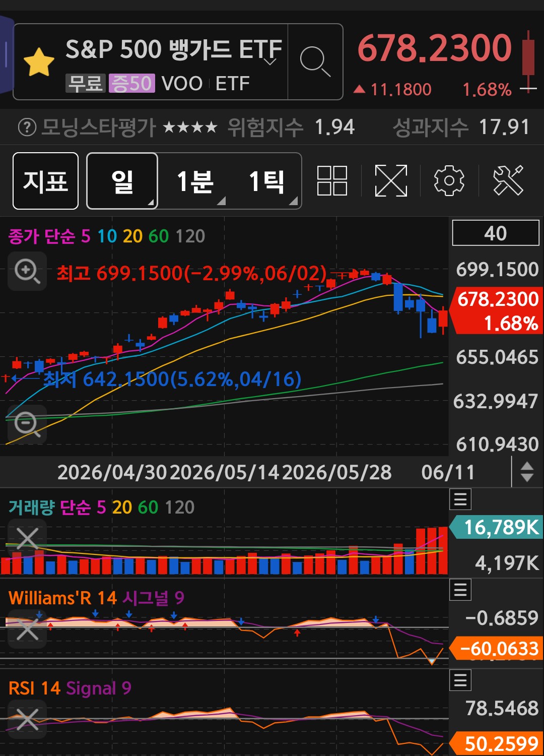The image size is (544, 756).
Task: Expand chart to fullscreen
Action: coord(391,180)
